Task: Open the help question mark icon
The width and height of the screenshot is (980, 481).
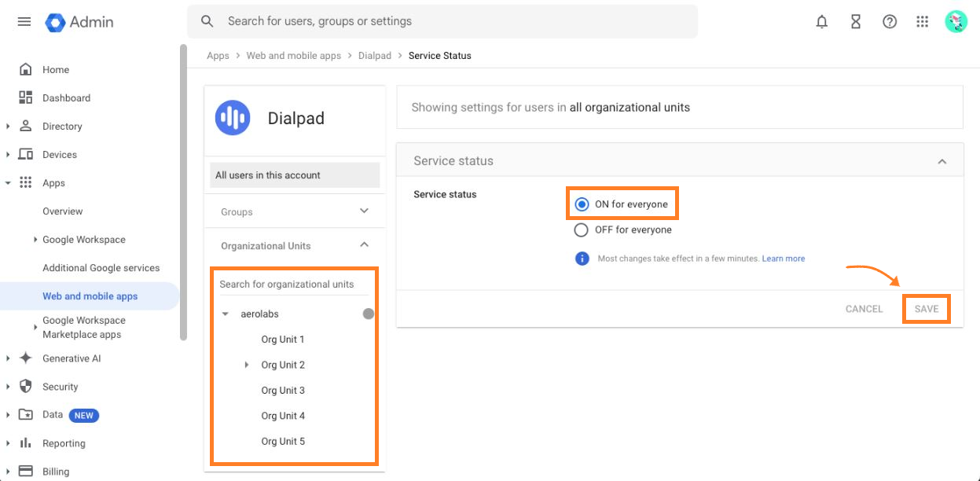Action: [x=890, y=22]
